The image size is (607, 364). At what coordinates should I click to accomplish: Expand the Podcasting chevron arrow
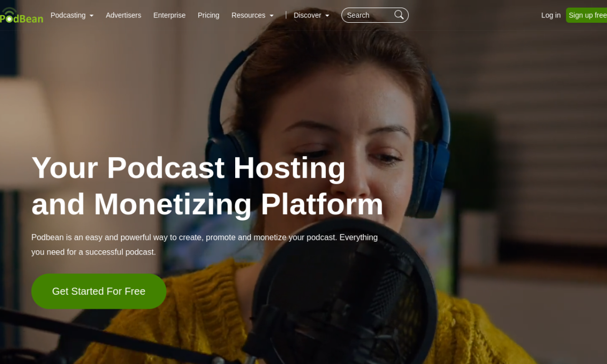pyautogui.click(x=92, y=16)
